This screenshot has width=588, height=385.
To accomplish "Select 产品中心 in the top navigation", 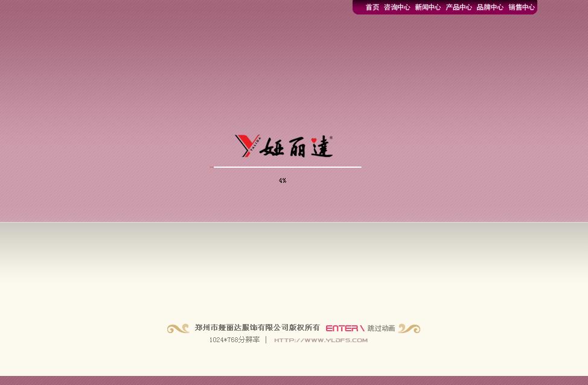I will (459, 7).
